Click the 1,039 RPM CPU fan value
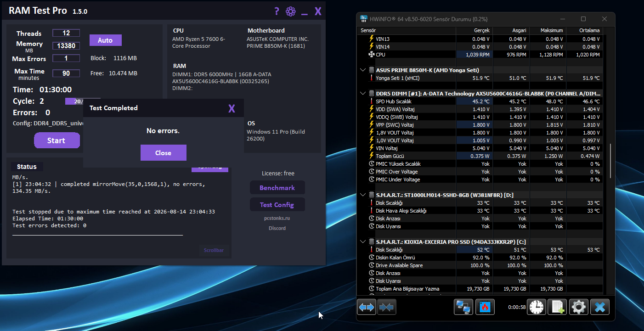Image resolution: width=644 pixels, height=331 pixels. click(x=478, y=55)
